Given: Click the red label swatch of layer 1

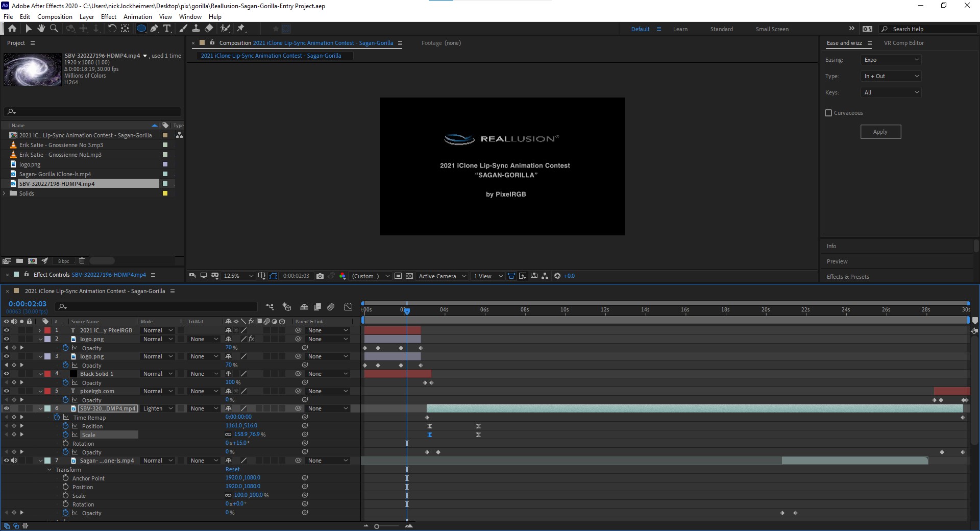Looking at the screenshot, I should 47,330.
